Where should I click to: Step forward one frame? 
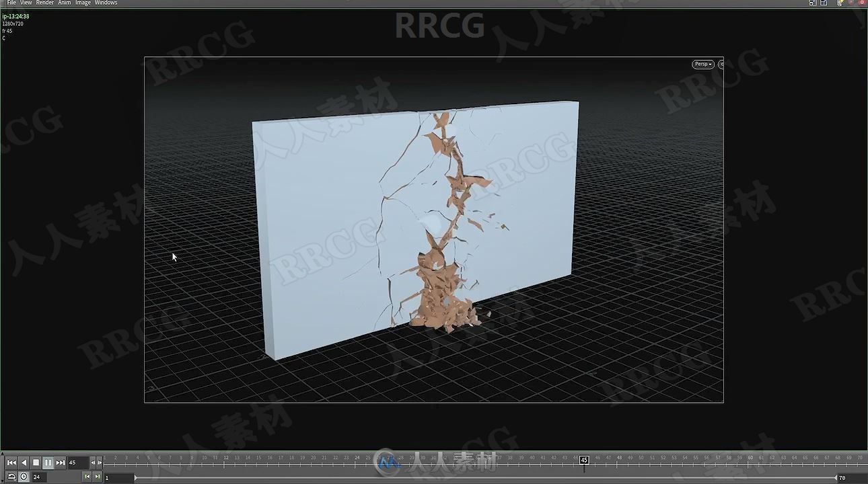[x=100, y=462]
